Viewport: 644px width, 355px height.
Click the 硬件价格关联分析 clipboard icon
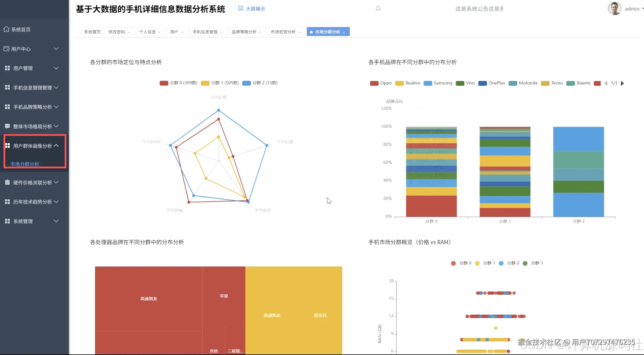pyautogui.click(x=7, y=182)
